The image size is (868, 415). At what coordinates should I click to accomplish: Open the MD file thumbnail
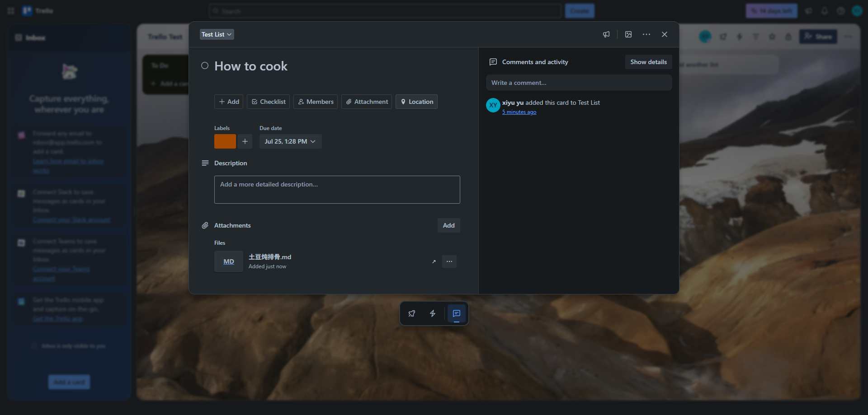click(229, 261)
